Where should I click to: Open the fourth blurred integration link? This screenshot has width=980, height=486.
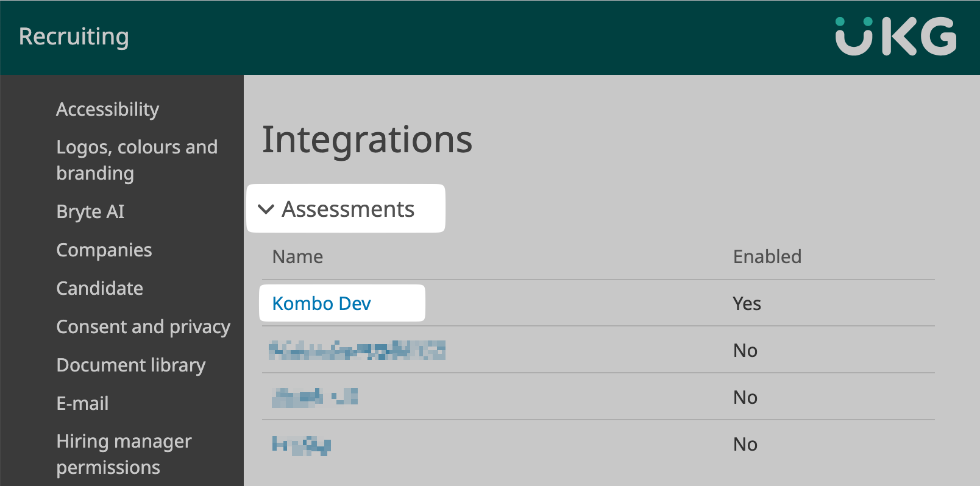tap(301, 445)
